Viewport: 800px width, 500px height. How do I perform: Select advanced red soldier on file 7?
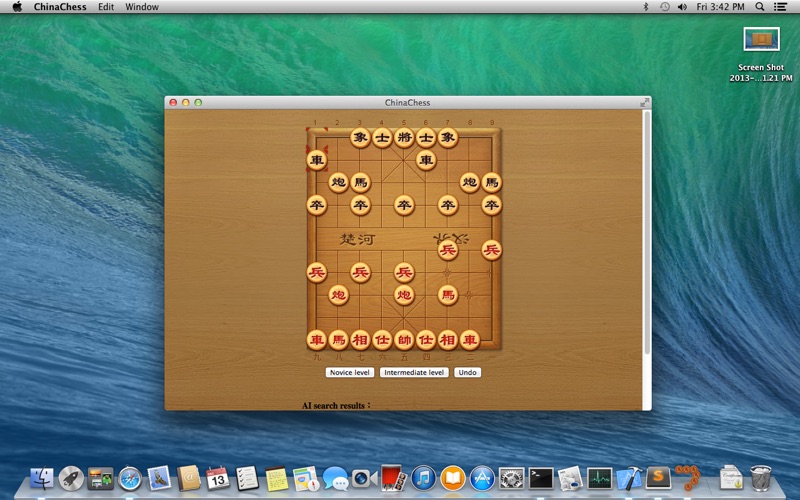pyautogui.click(x=448, y=250)
